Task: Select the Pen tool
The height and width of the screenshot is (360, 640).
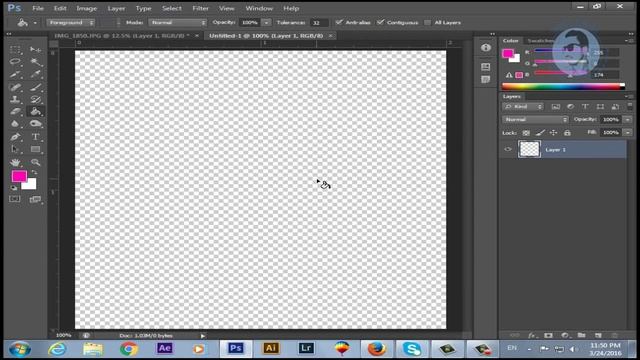Action: 16,137
